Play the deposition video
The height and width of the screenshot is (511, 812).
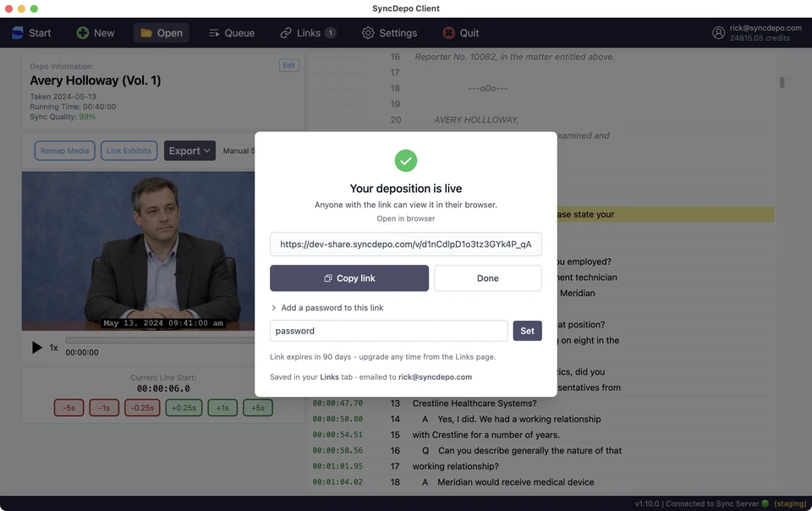pos(36,348)
